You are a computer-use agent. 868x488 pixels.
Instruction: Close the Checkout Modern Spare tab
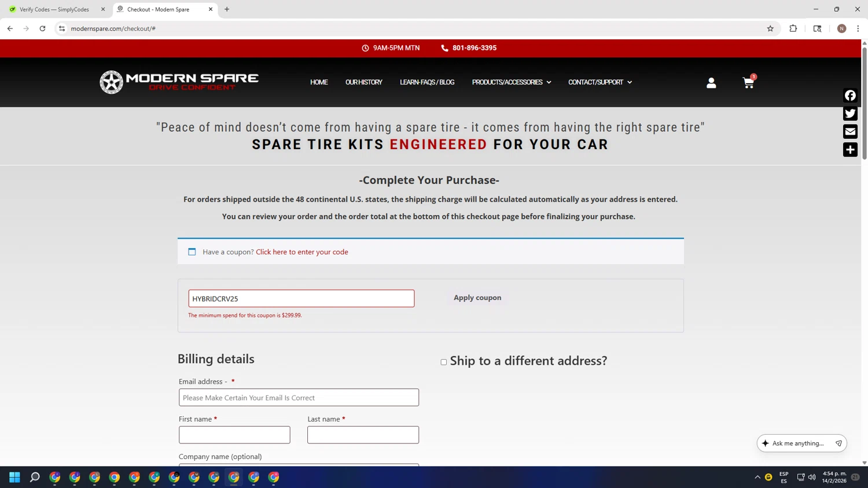click(x=211, y=9)
